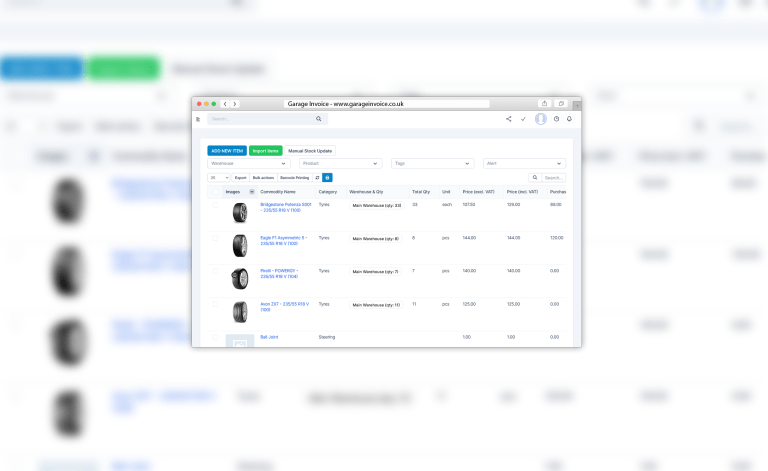Image resolution: width=768 pixels, height=471 pixels.
Task: Toggle the sidebar menu icon
Action: [198, 119]
